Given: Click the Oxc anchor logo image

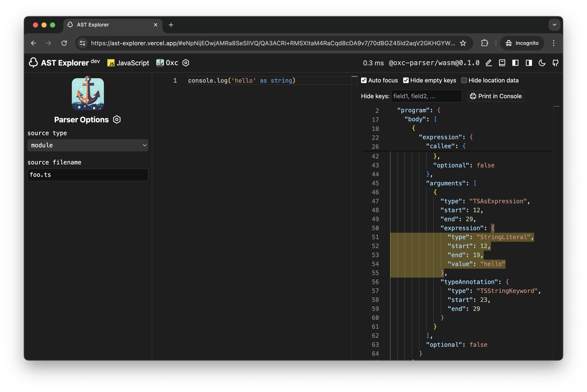Looking at the screenshot, I should coord(88,94).
